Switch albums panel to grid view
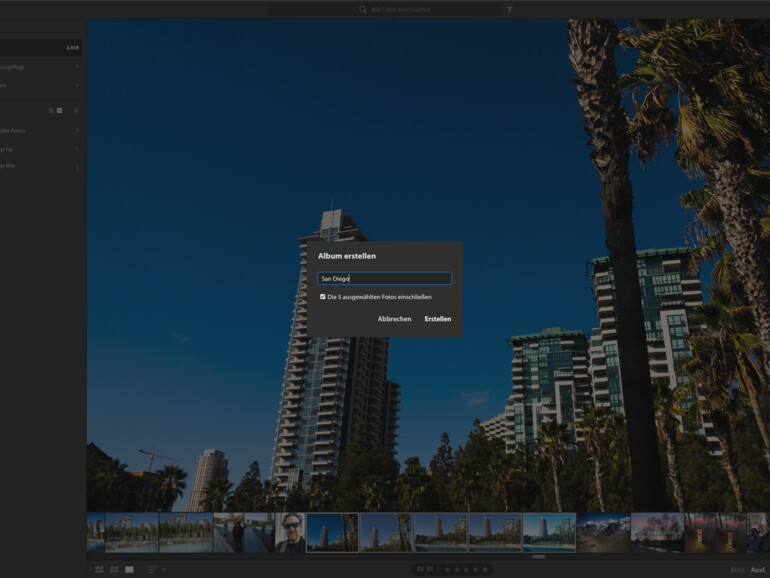The height and width of the screenshot is (578, 770). tap(59, 110)
